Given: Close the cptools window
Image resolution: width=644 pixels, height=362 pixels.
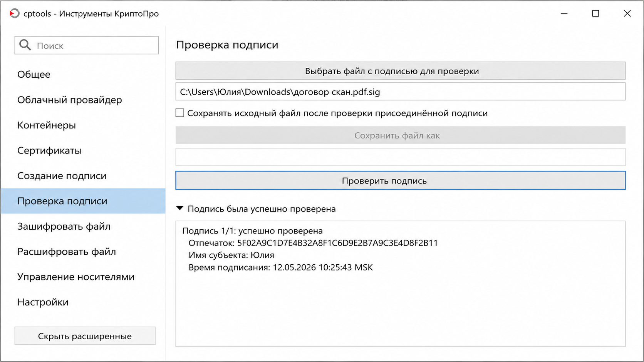Looking at the screenshot, I should 627,13.
